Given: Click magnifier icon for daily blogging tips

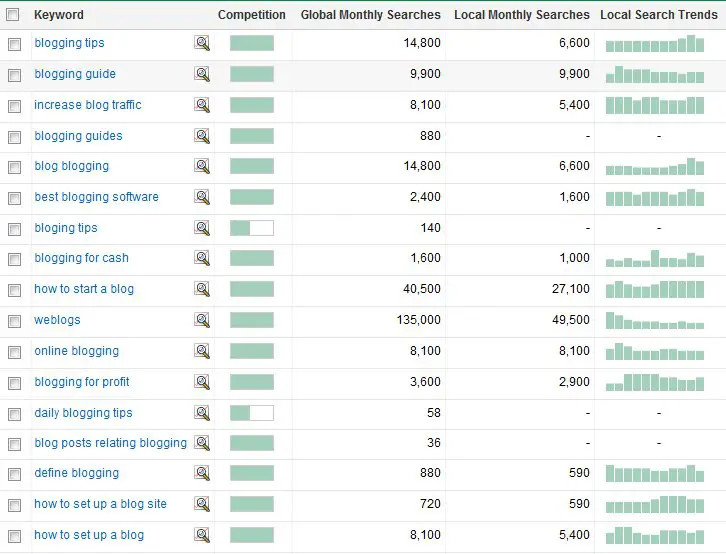Looking at the screenshot, I should (x=202, y=413).
